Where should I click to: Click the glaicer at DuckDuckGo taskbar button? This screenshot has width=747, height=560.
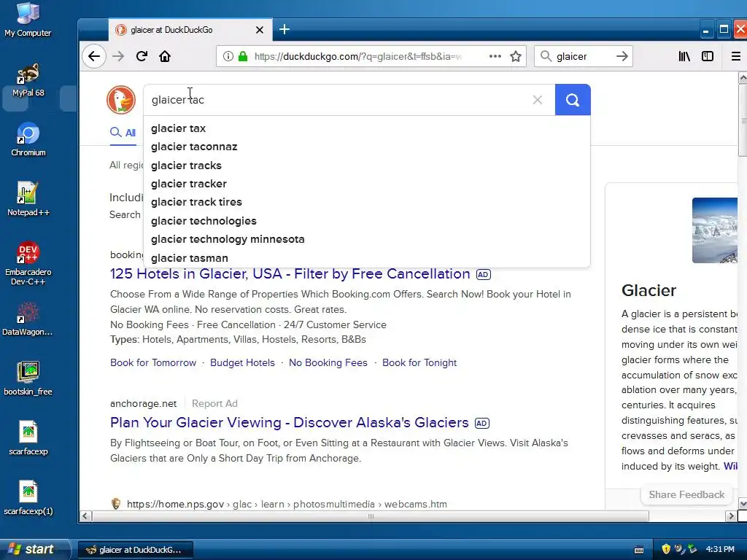(x=135, y=550)
